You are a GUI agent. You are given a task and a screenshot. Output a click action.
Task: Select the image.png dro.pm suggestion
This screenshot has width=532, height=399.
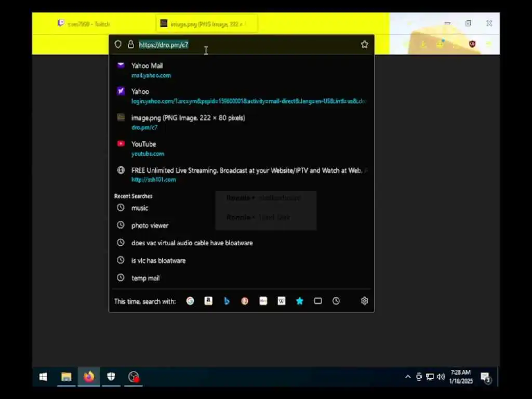pos(241,123)
